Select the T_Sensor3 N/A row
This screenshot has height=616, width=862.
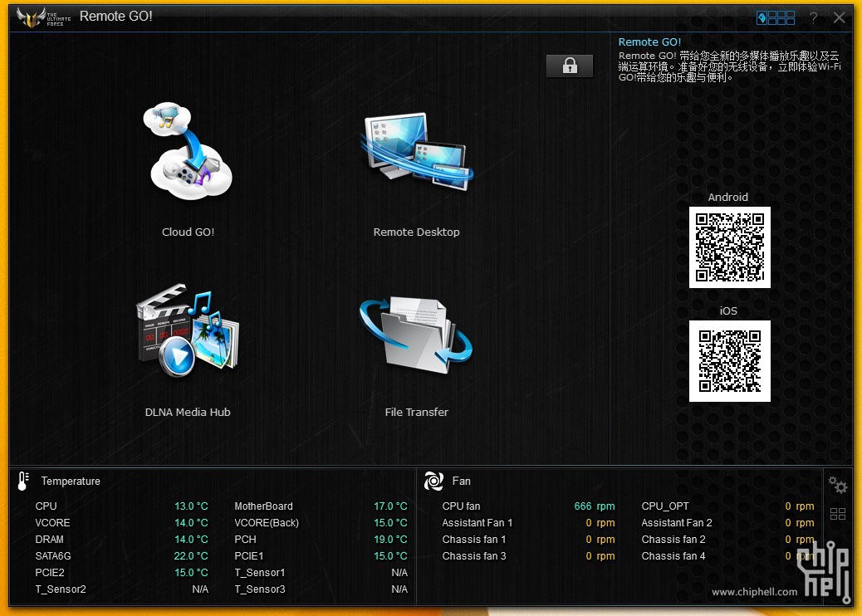click(321, 589)
